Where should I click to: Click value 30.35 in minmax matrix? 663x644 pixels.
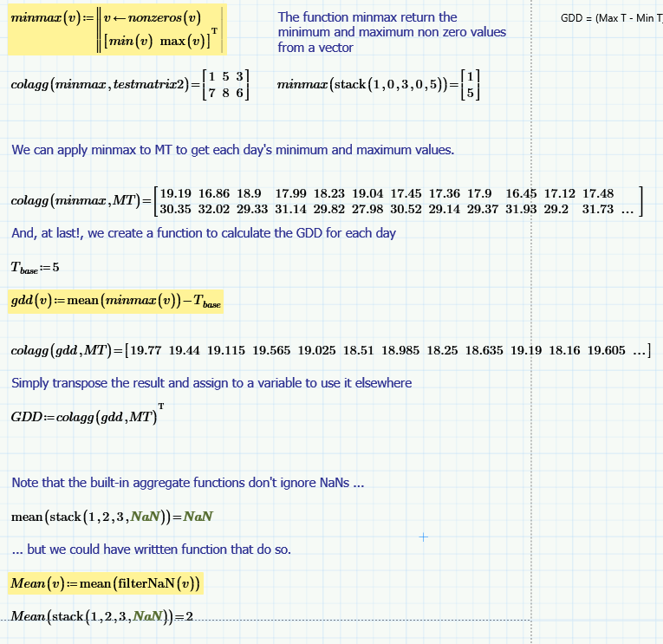click(x=175, y=209)
